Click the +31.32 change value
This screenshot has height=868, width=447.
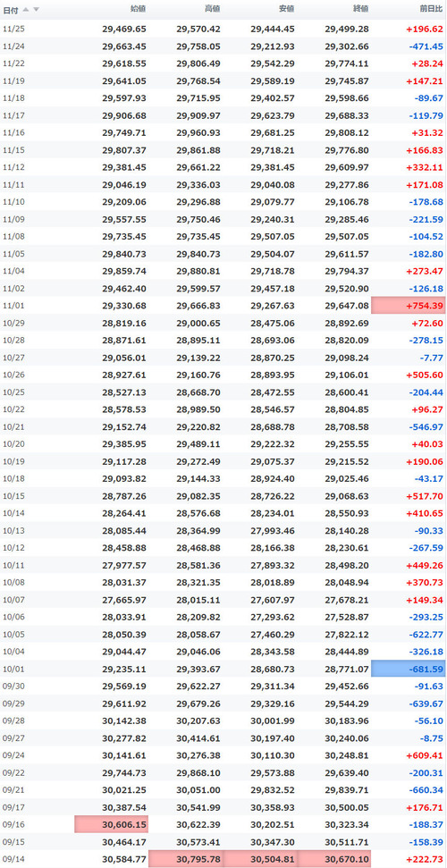click(x=427, y=133)
